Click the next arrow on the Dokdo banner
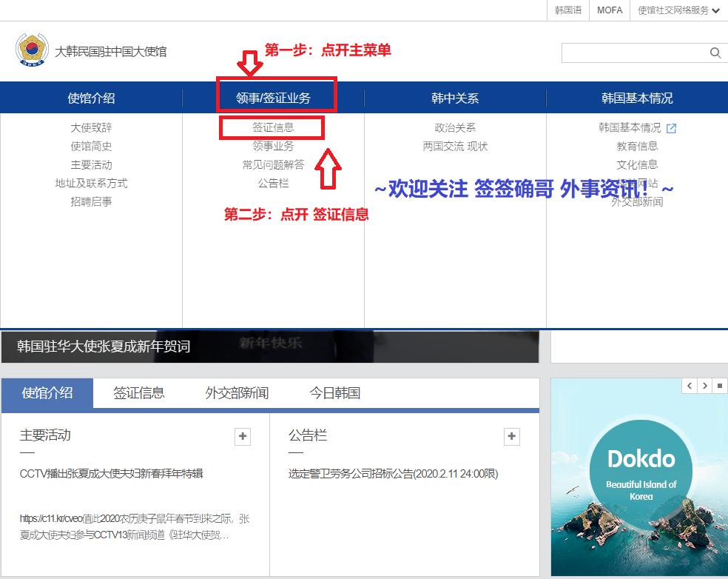728x579 pixels. (704, 385)
